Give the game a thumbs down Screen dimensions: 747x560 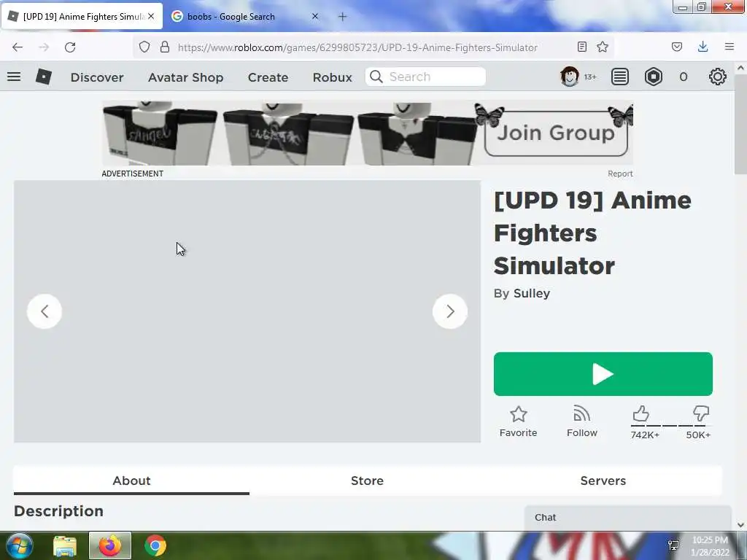[x=701, y=413]
